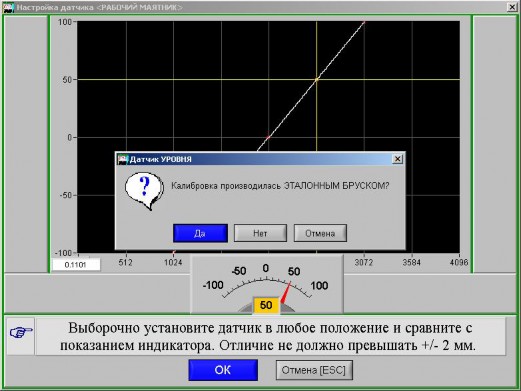
Task: Click the 1024 x-axis label
Action: pos(173,263)
